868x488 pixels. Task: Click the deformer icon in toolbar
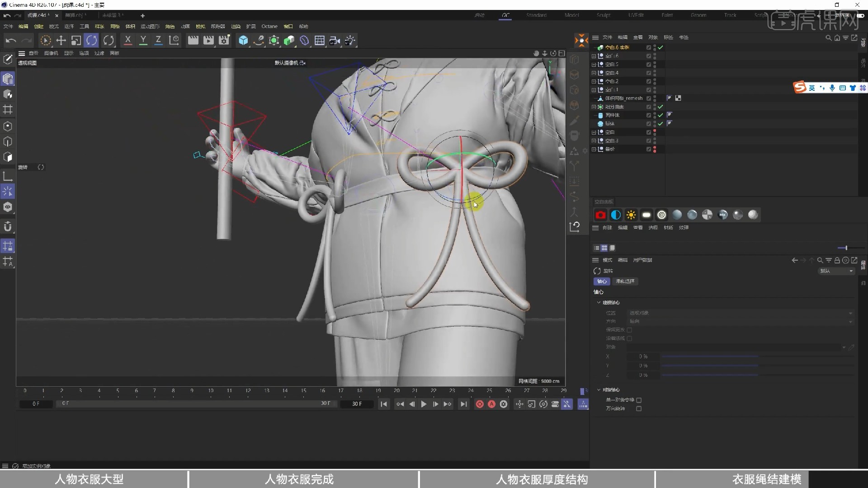[304, 41]
